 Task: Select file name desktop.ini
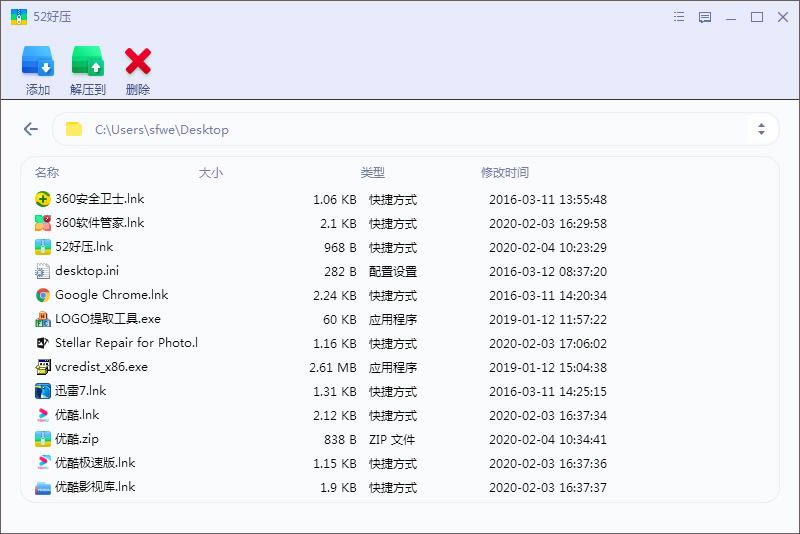87,271
